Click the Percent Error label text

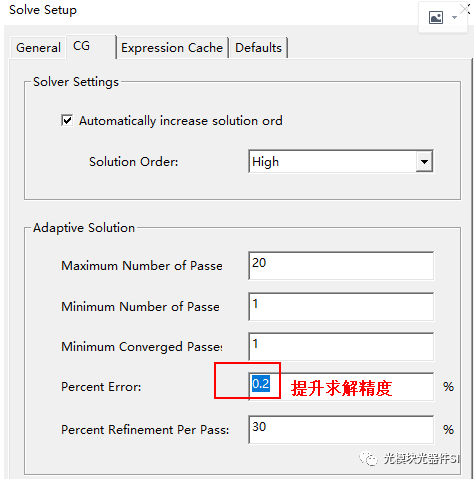click(x=101, y=387)
